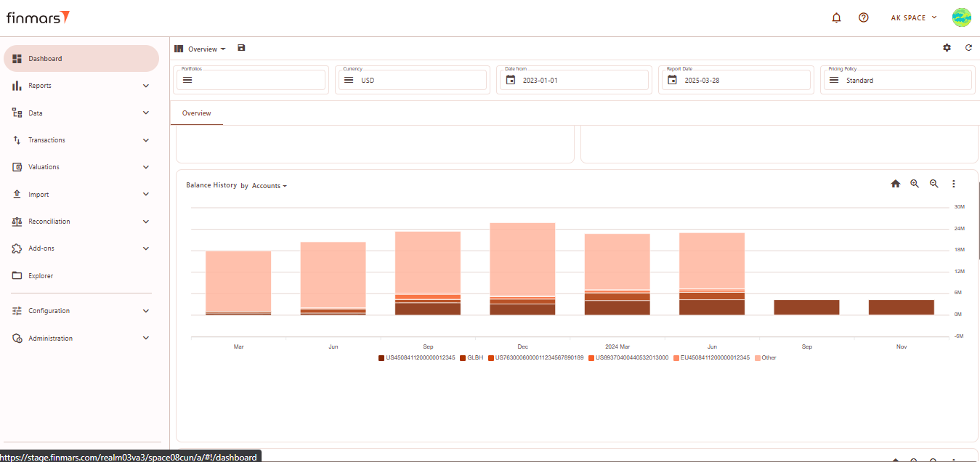Viewport: 980px width, 462px height.
Task: Open the AK SPACE workspace dropdown
Action: point(913,17)
